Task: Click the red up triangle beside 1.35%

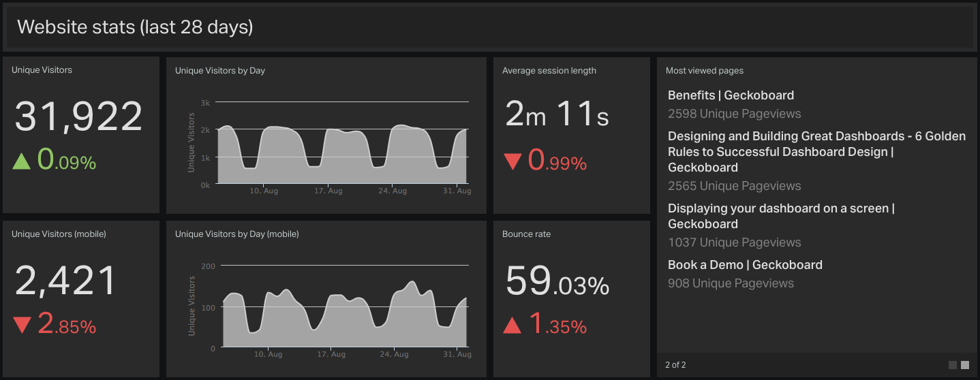Action: pos(512,326)
